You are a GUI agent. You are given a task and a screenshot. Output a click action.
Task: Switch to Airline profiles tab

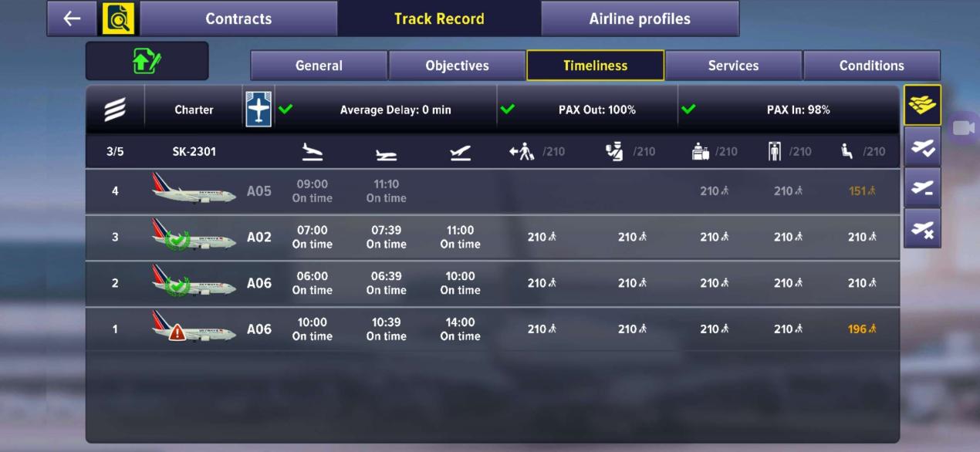pos(640,19)
